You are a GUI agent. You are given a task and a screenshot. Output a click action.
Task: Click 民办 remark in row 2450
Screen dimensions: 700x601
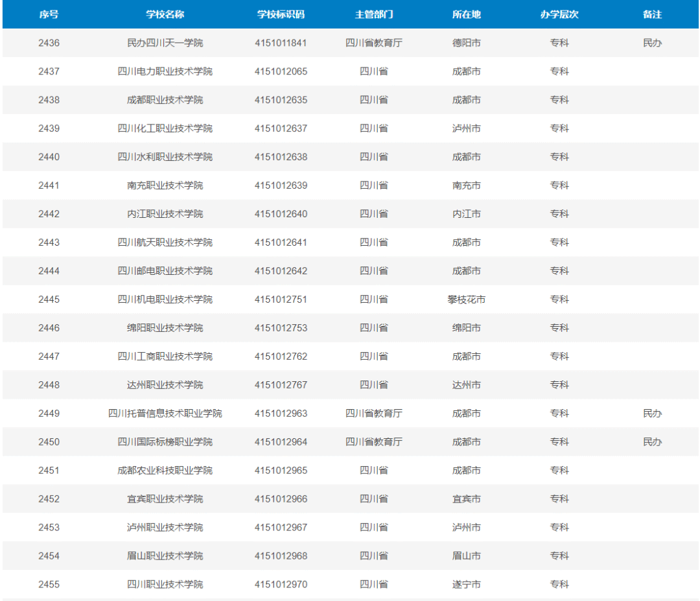(x=652, y=442)
